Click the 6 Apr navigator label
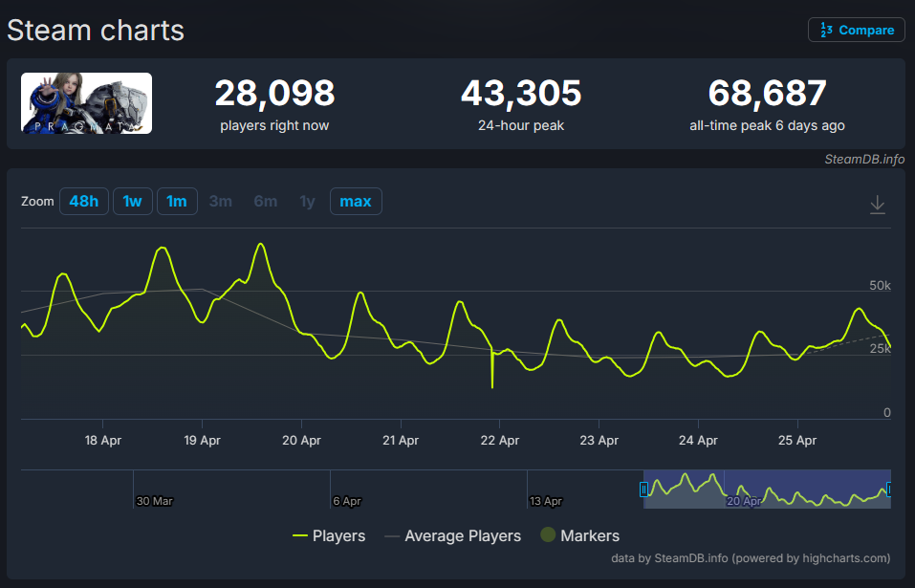This screenshot has width=915, height=588. click(x=347, y=501)
